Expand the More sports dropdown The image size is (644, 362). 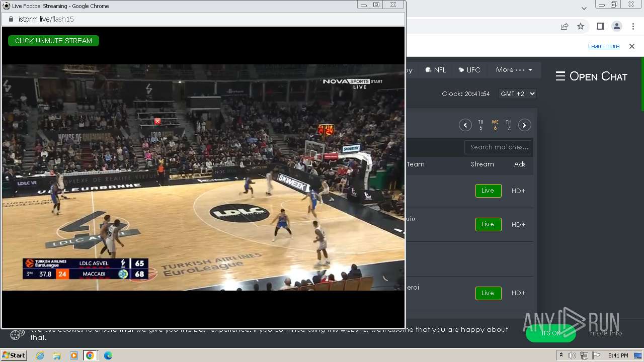point(514,70)
